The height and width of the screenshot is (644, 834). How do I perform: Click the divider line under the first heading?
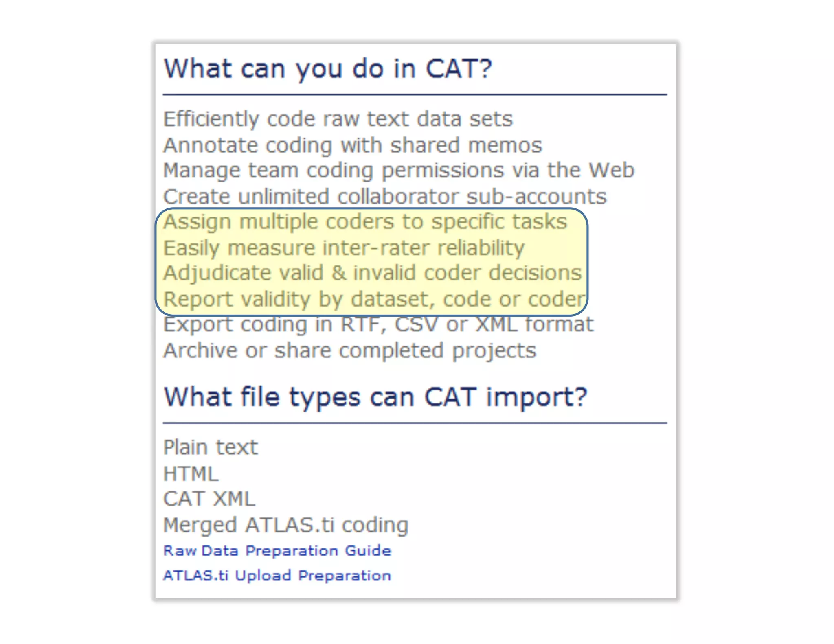pyautogui.click(x=415, y=94)
